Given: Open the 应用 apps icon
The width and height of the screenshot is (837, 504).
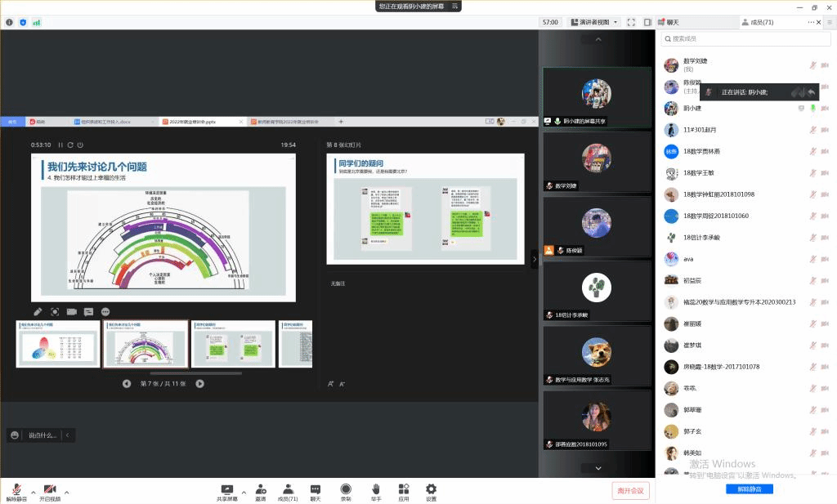Looking at the screenshot, I should click(403, 488).
